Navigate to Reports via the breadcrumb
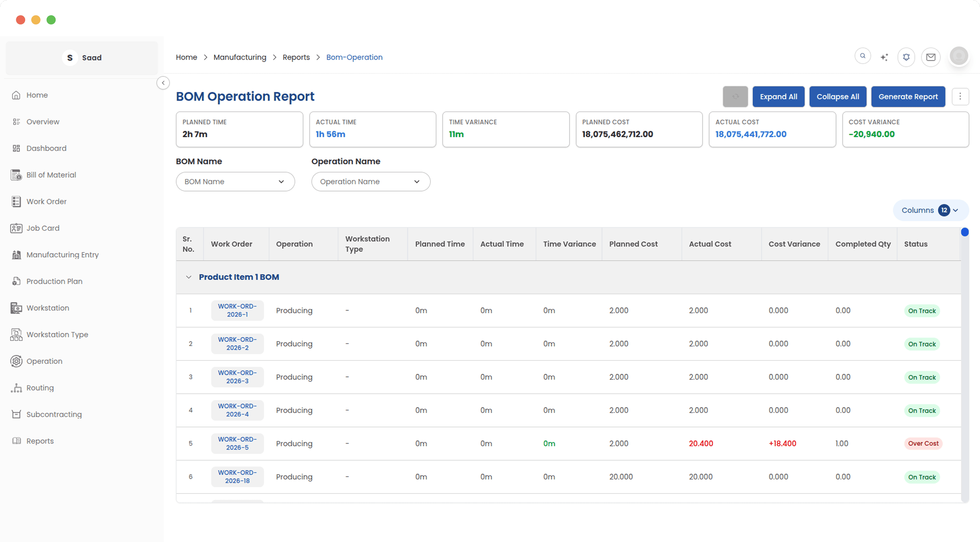The image size is (980, 542). (296, 57)
